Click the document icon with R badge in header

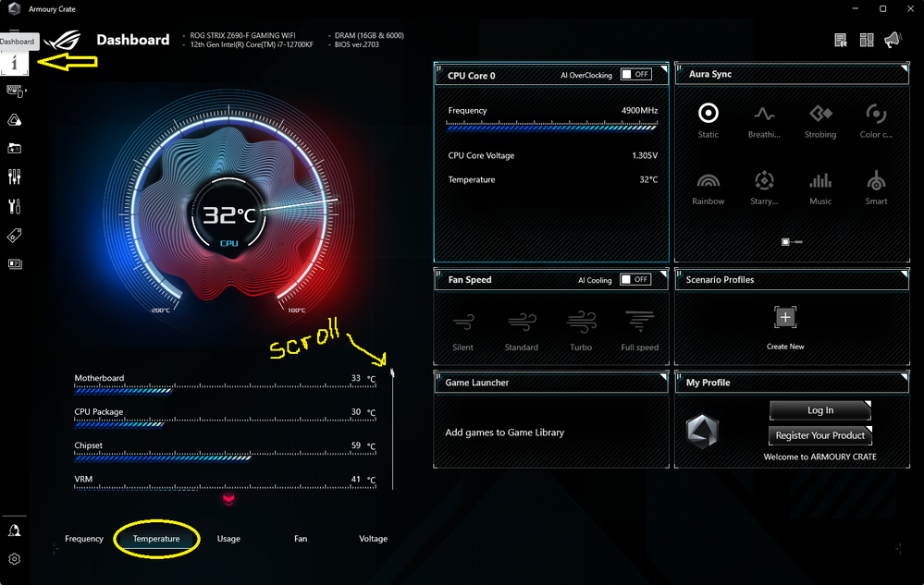[x=841, y=40]
